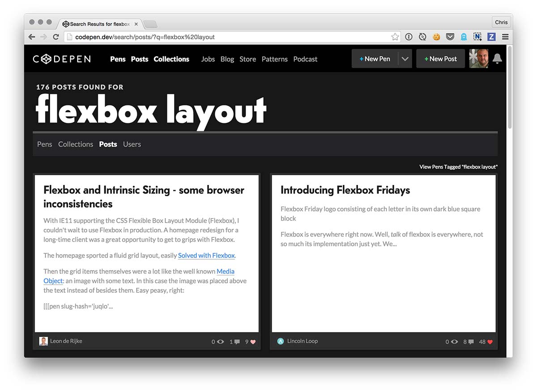The height and width of the screenshot is (392, 537).
Task: Follow the Solved with Flexbox link
Action: (206, 256)
